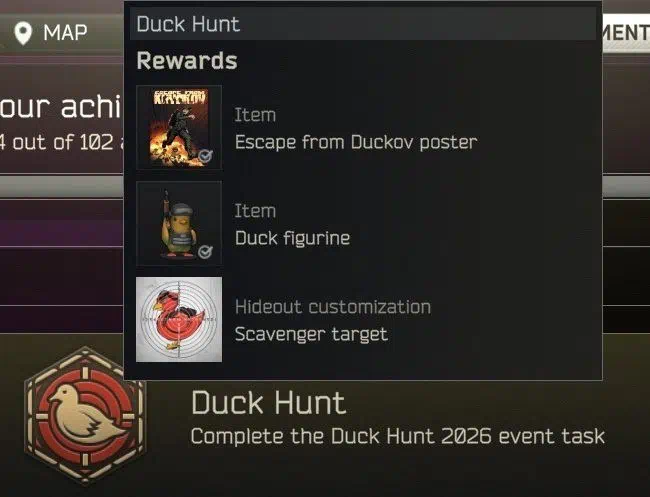Screen dimensions: 650x497
Task: Click the Hideout customization category text
Action: coord(333,307)
